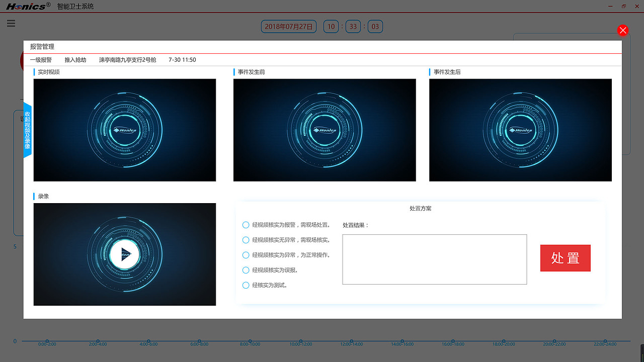This screenshot has height=362, width=644.
Task: Click timeline label 4:00-6:00
Action: (x=148, y=344)
